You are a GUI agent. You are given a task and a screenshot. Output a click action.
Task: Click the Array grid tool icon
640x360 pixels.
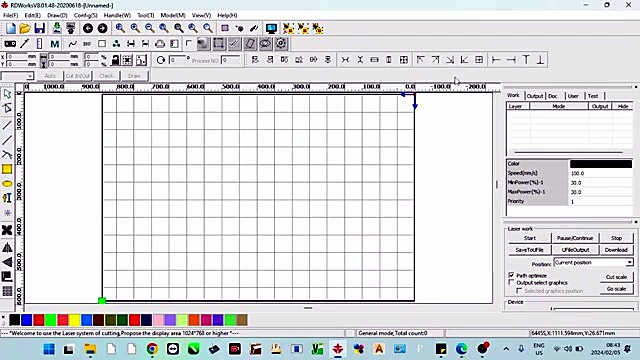point(7,291)
